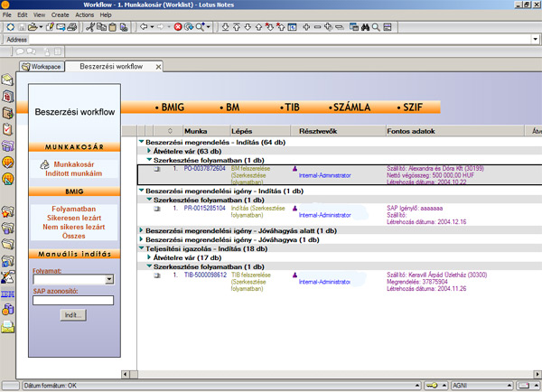Open Calendar from bookmark bar
Screen dimensions: 542x392
(7, 97)
